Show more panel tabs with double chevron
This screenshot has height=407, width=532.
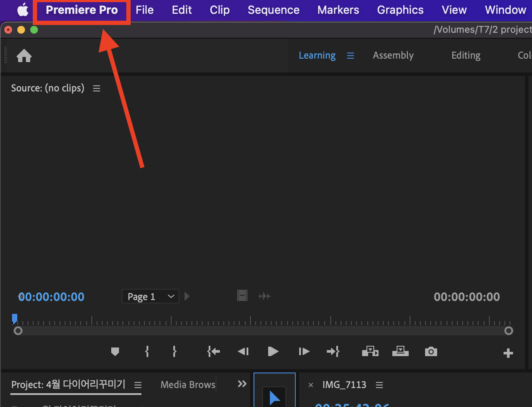[242, 384]
